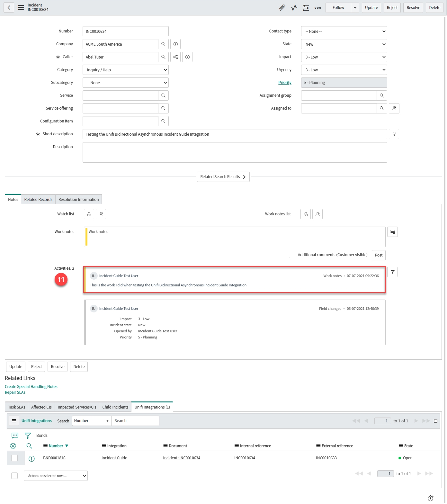
Task: Open the activity stream icon in header
Action: (294, 8)
